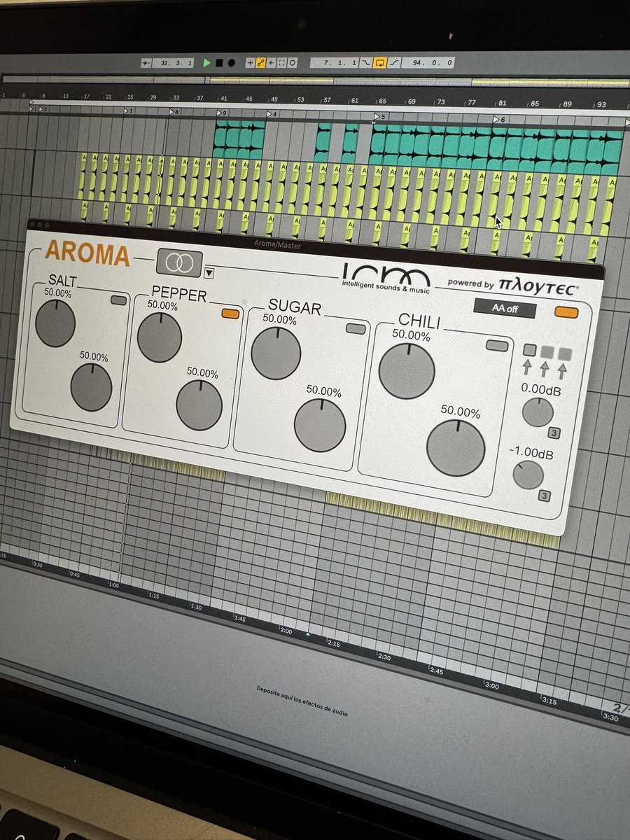630x840 pixels.
Task: Toggle the Punch-In switch icon
Action: tap(366, 62)
